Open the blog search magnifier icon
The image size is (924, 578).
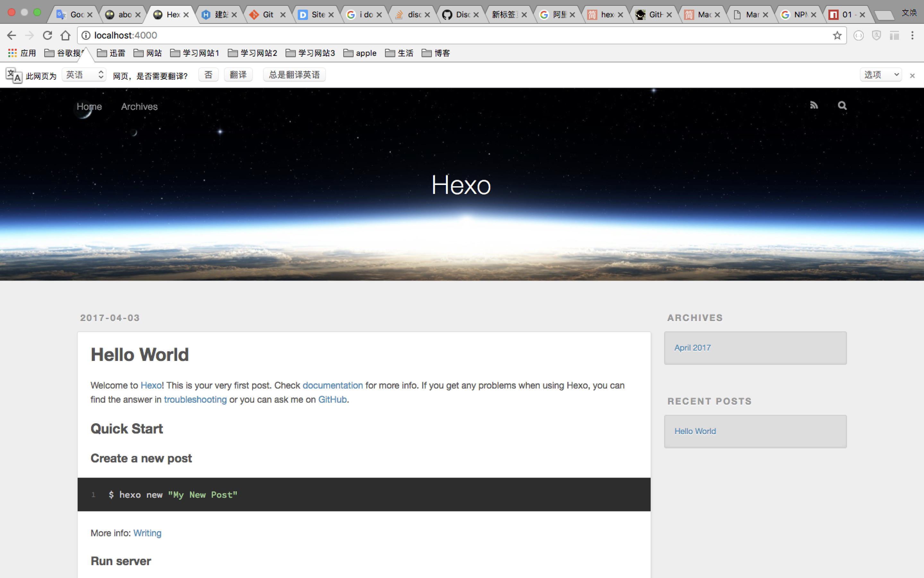(x=842, y=106)
